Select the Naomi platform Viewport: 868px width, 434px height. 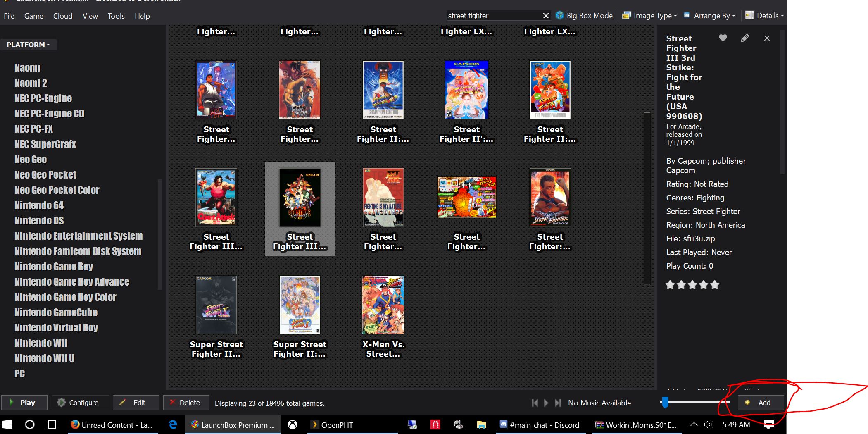[27, 68]
